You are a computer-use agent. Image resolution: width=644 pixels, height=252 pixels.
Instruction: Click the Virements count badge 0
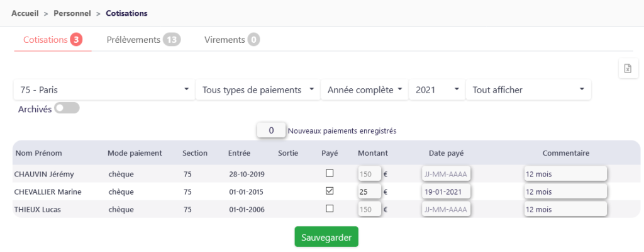click(254, 40)
